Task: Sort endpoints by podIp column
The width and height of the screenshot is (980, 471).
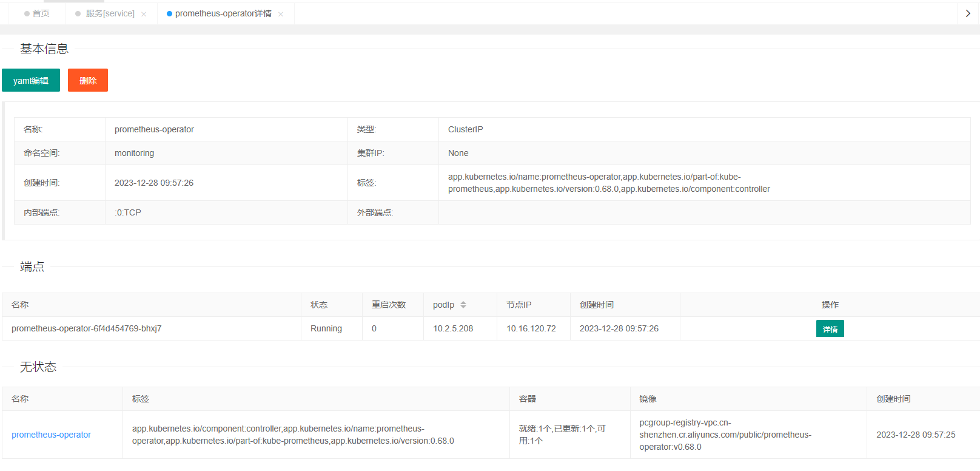Action: click(x=463, y=305)
